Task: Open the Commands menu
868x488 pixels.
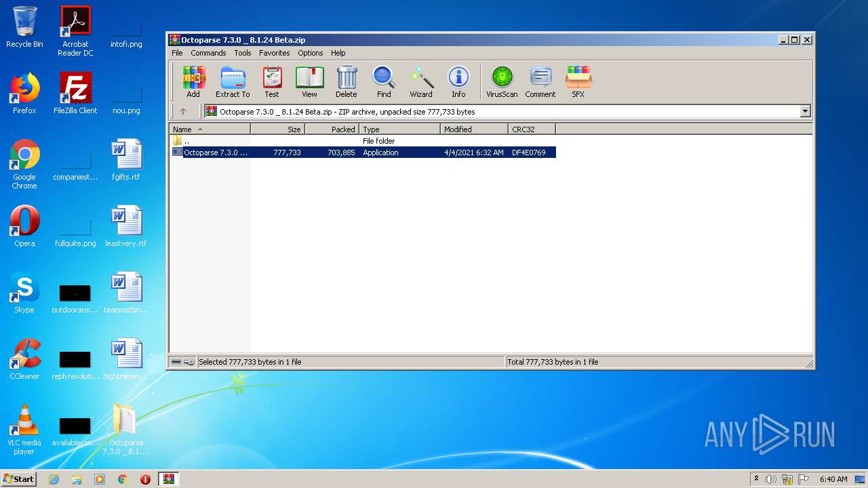Action: pos(208,53)
